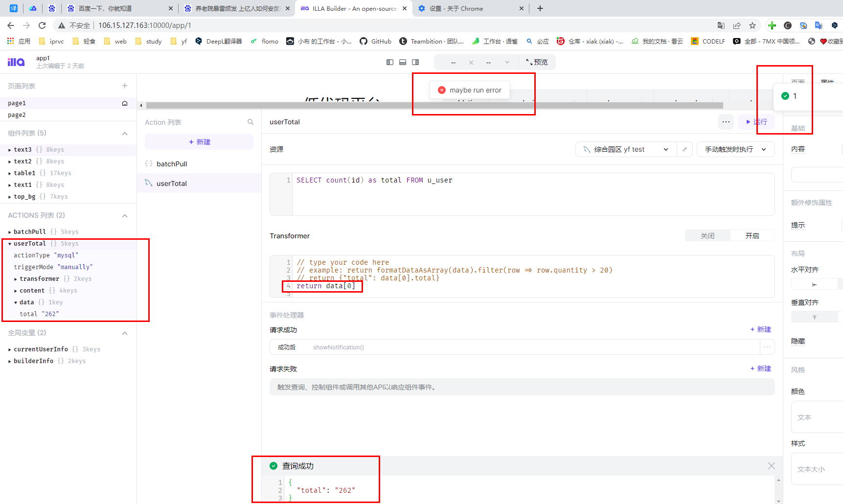Screen dimensions: 843x504
Task: Toggle the bottom panel layout icon
Action: (403, 62)
